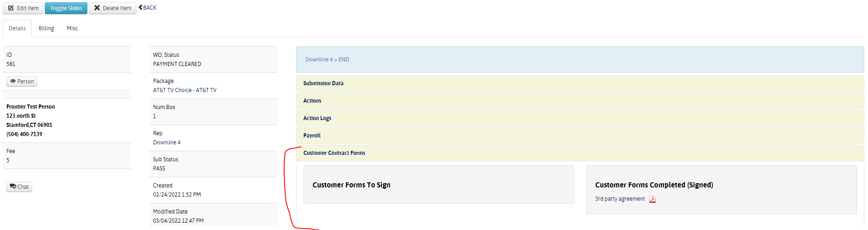
Task: Click the Downline 4 > END breadcrumb
Action: pyautogui.click(x=327, y=60)
